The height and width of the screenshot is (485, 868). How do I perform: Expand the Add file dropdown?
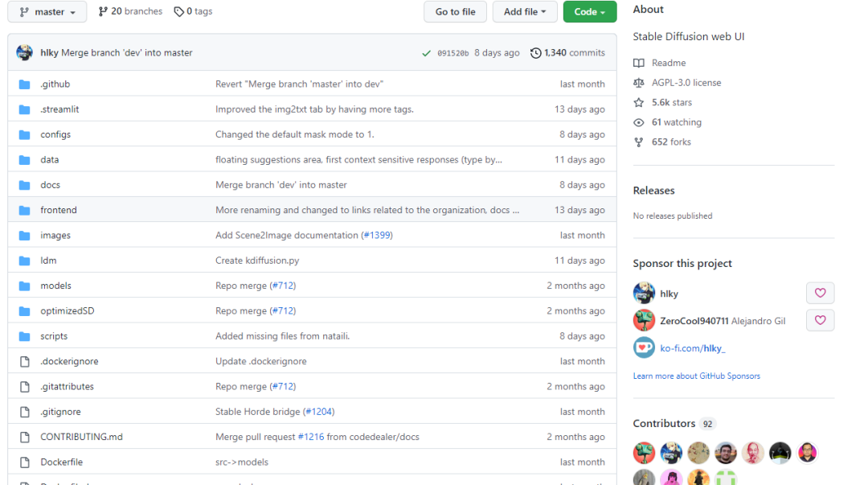click(x=525, y=12)
